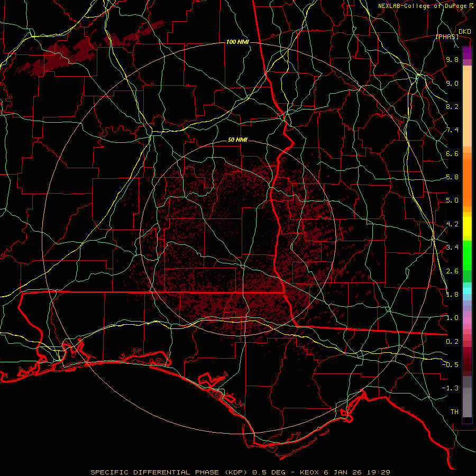Click the 9.0 legend value
Viewport: 476px width, 476px height.
[x=452, y=83]
